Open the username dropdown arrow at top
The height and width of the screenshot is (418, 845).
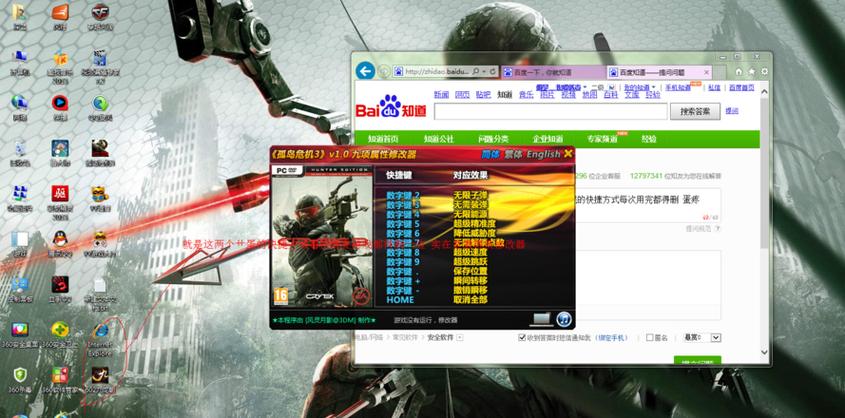585,87
